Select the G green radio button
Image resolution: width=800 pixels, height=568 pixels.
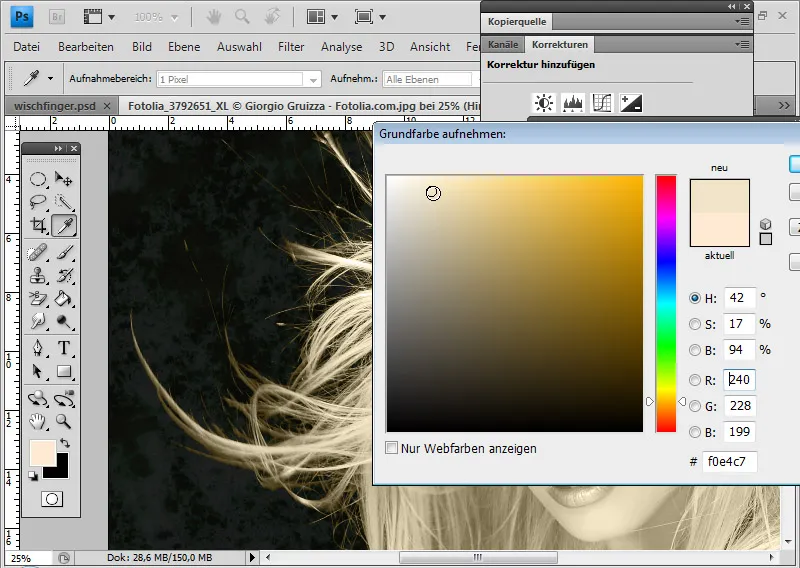pyautogui.click(x=695, y=406)
